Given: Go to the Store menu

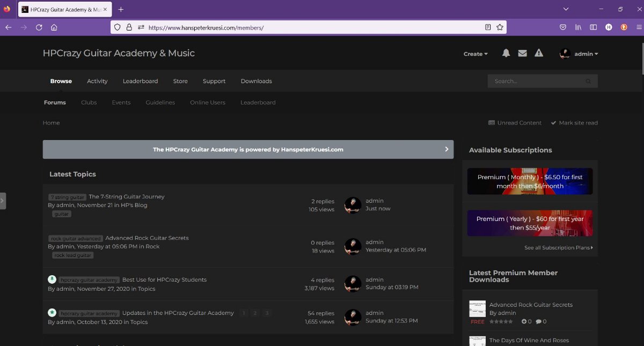Looking at the screenshot, I should coord(180,81).
